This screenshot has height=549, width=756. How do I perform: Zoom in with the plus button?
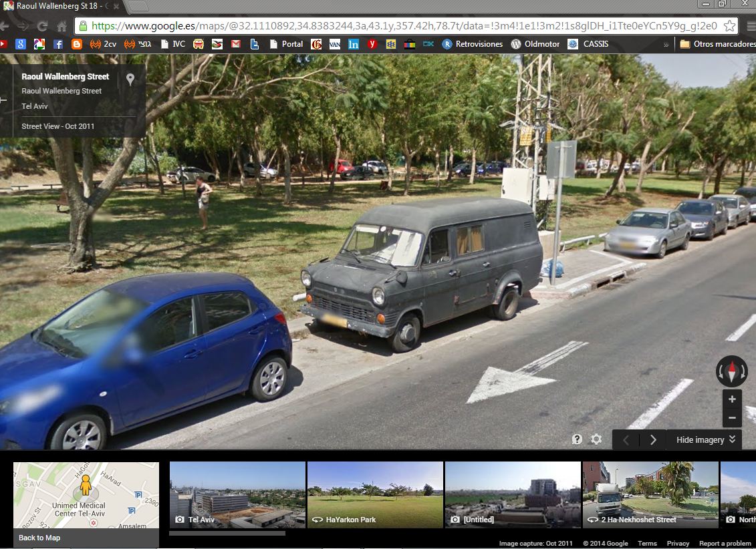(732, 399)
